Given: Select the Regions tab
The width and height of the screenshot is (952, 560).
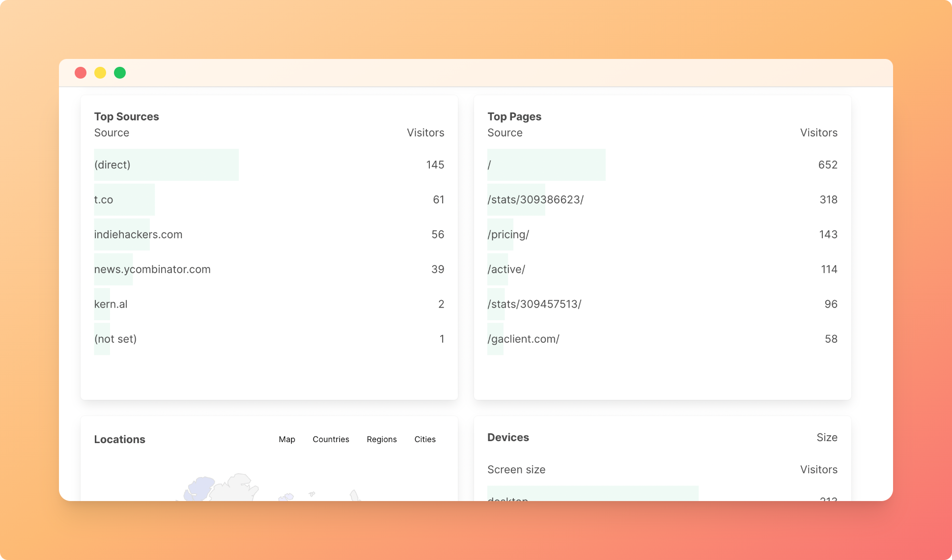Looking at the screenshot, I should click(x=381, y=439).
